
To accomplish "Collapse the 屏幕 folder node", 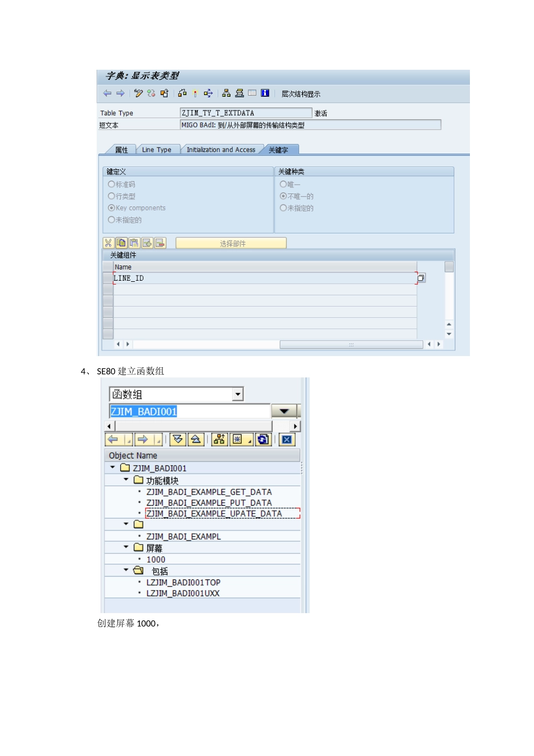I will coord(126,547).
